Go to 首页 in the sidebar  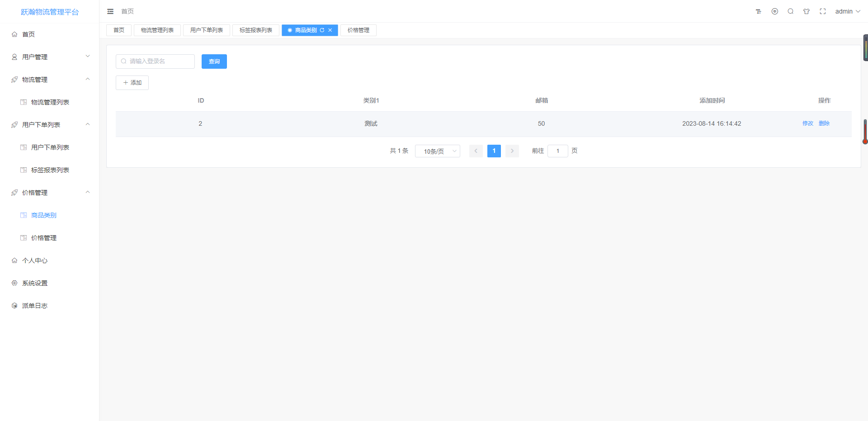click(x=50, y=34)
